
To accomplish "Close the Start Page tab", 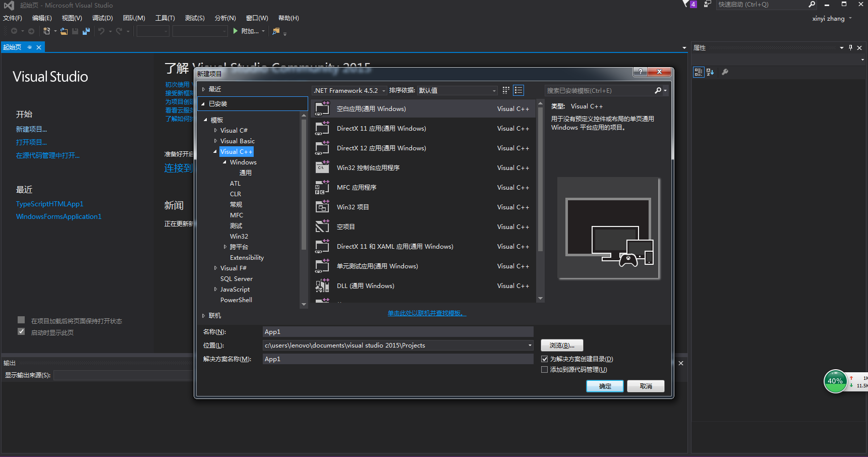I will point(39,47).
